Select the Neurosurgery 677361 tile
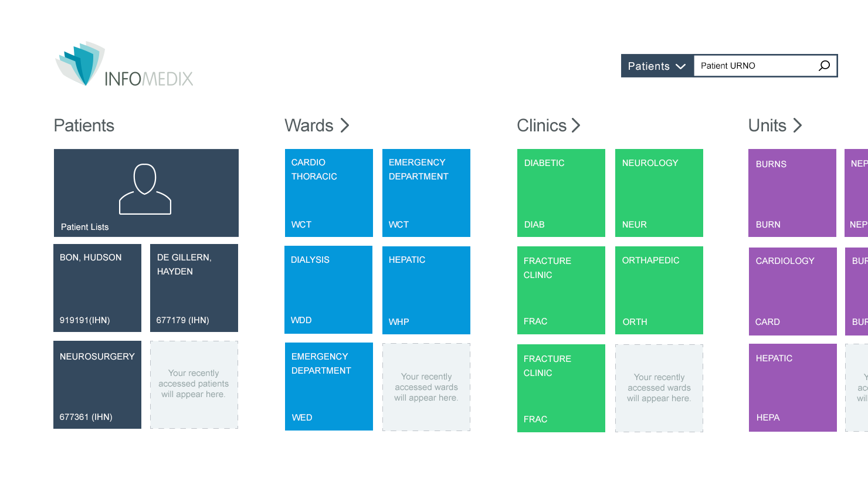Image resolution: width=868 pixels, height=488 pixels. [x=97, y=385]
